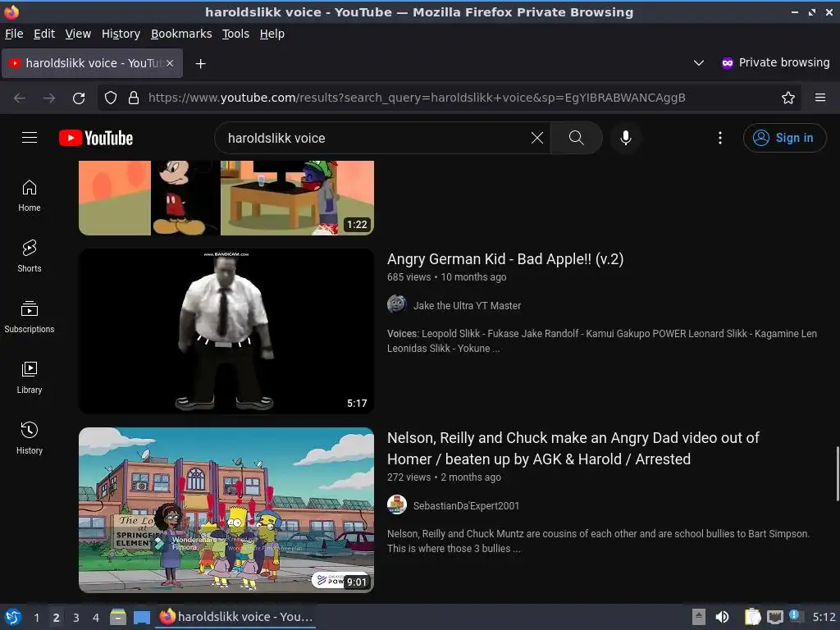This screenshot has height=630, width=840.
Task: Click the search magnifier button
Action: coord(577,138)
